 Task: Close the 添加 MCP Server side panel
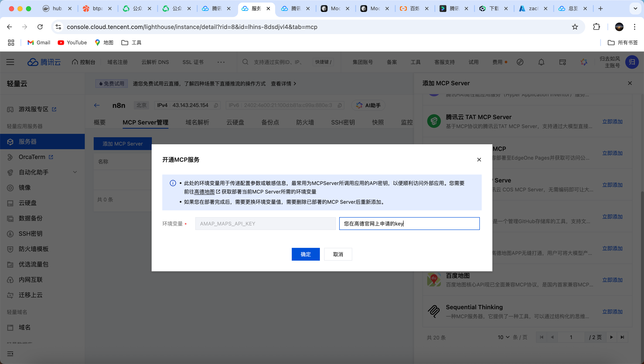630,83
